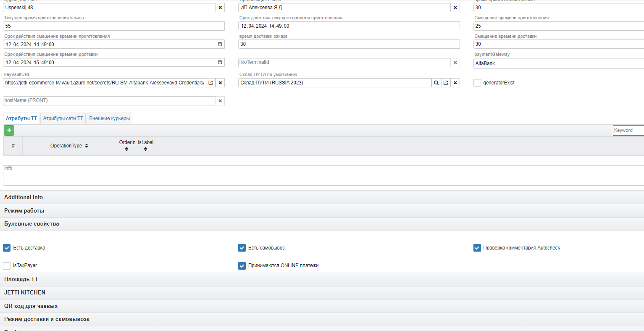Click the hostName (FRONT) input
The width and height of the screenshot is (644, 331).
(x=109, y=101)
